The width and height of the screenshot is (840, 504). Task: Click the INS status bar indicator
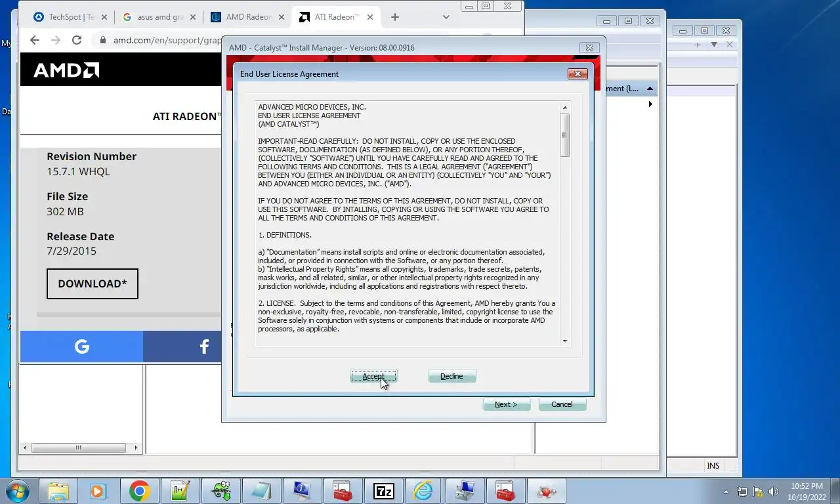[x=713, y=466]
